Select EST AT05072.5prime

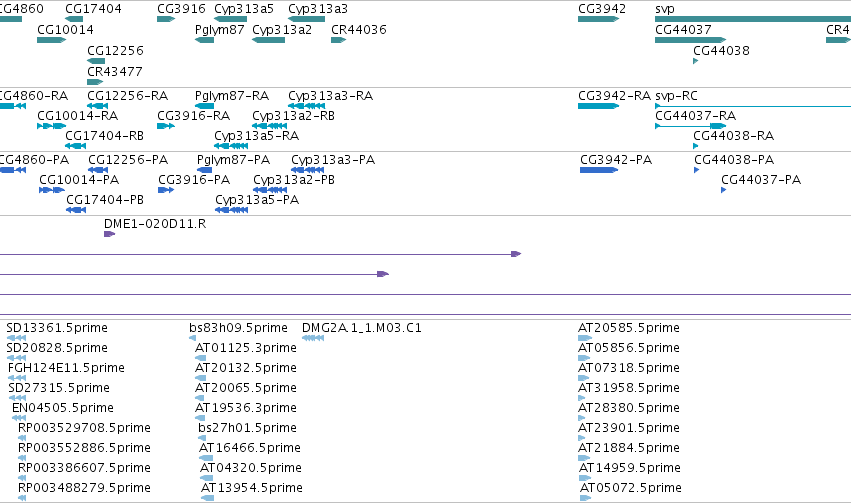(586, 499)
